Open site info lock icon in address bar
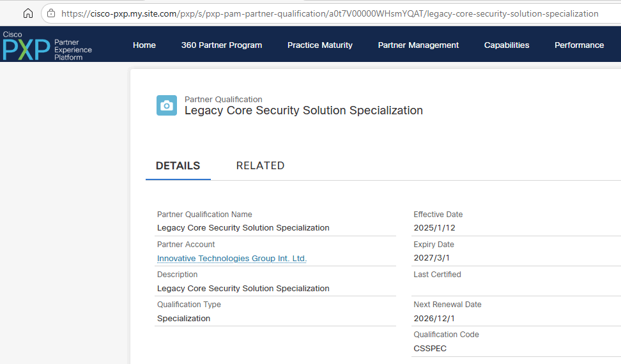The height and width of the screenshot is (364, 621). 51,13
